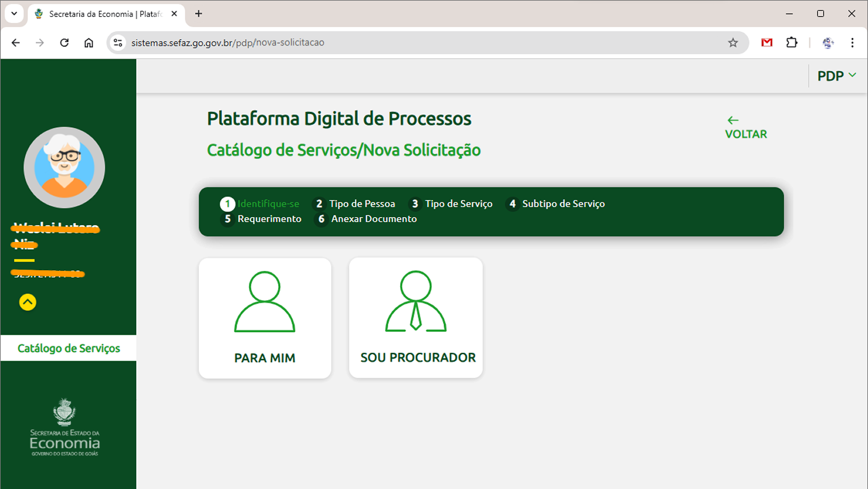Image resolution: width=868 pixels, height=489 pixels.
Task: Bookmark the page with the star icon
Action: (733, 42)
